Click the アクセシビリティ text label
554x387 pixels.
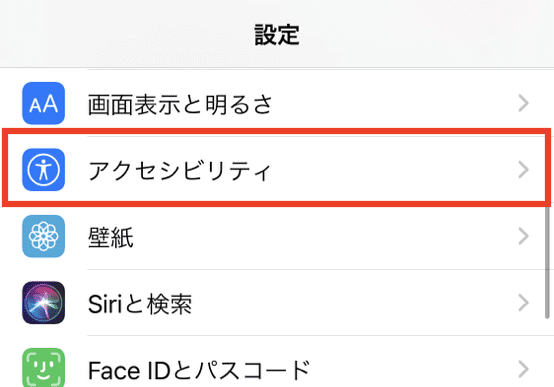(x=179, y=171)
